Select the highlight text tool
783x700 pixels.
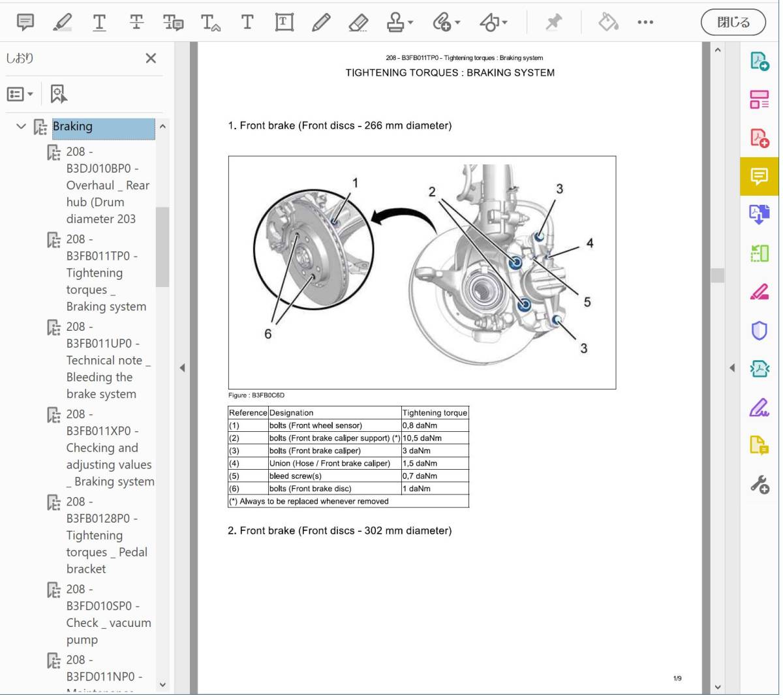click(63, 22)
